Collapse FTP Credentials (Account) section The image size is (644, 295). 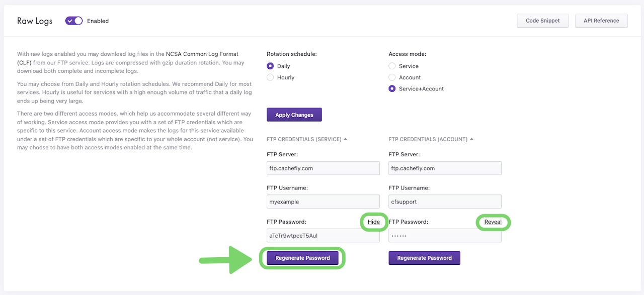(x=431, y=139)
